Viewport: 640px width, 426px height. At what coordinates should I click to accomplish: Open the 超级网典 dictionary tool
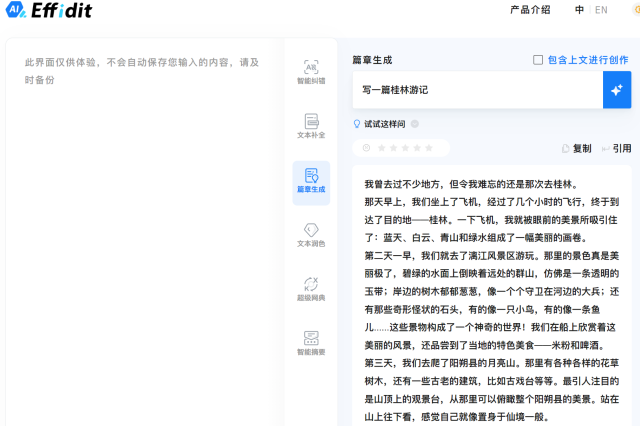[x=310, y=289]
